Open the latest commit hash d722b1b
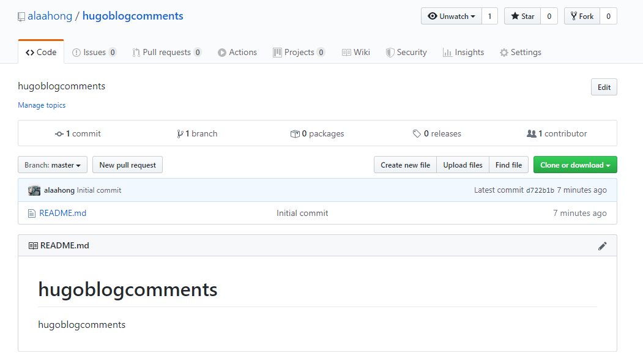This screenshot has width=643, height=364. [x=540, y=191]
